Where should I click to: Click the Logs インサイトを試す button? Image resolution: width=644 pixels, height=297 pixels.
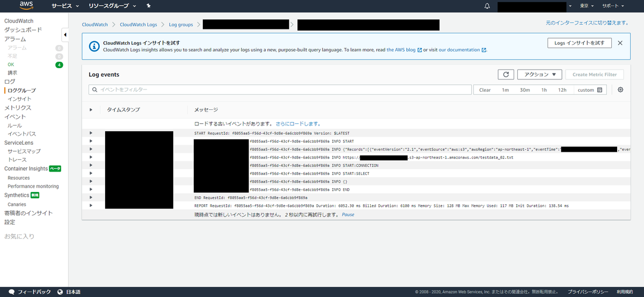(580, 43)
